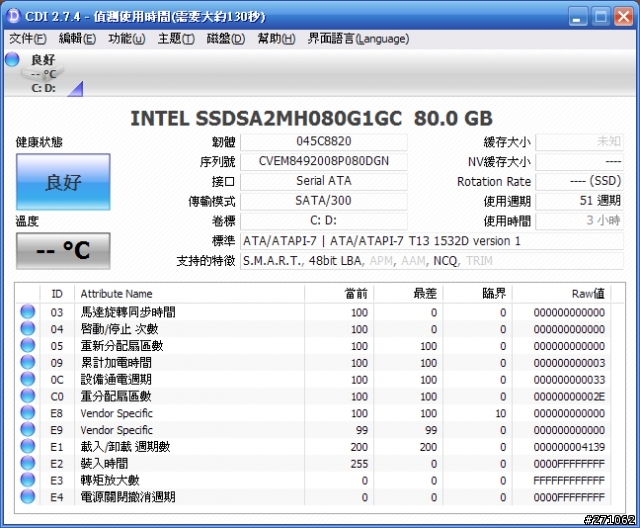Click the 卷標 C: D: field
640x528 pixels.
tap(324, 221)
